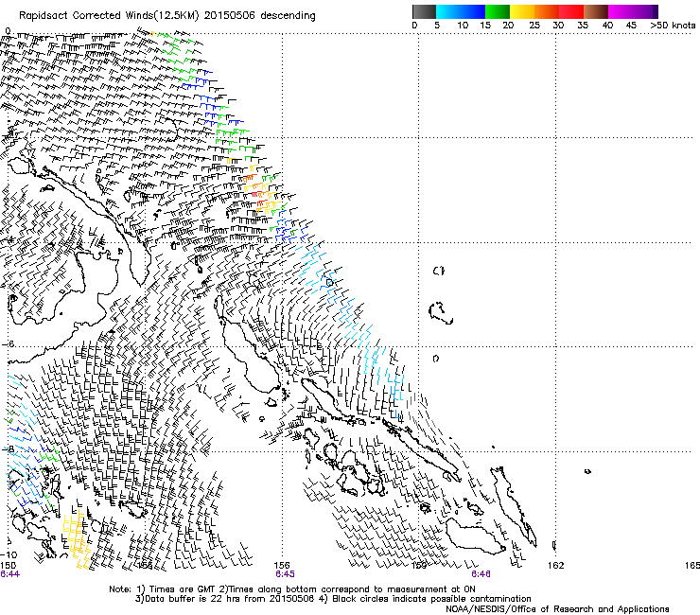The image size is (700, 615).
Task: Click the yellow wind barbs cluster at bottom left
Action: pyautogui.click(x=77, y=539)
